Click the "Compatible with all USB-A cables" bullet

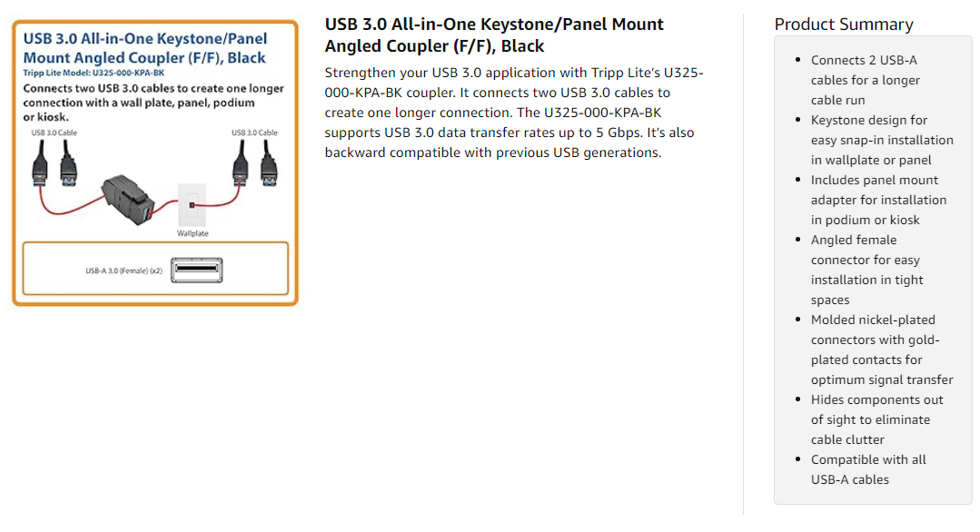pyautogui.click(x=867, y=469)
